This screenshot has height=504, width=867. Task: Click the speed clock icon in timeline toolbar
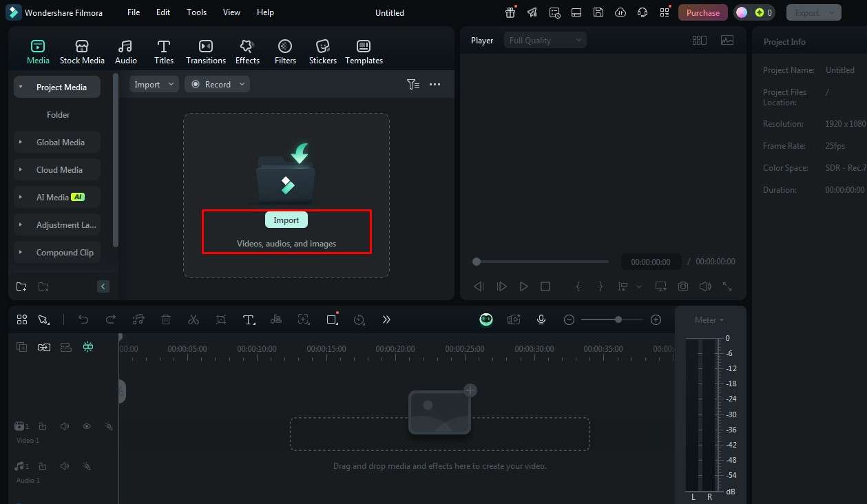coord(359,319)
